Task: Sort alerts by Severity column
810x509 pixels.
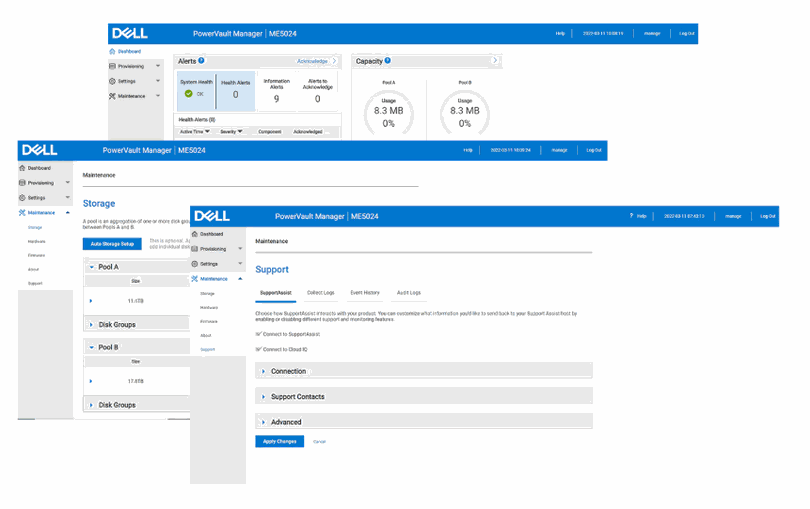Action: pyautogui.click(x=231, y=132)
